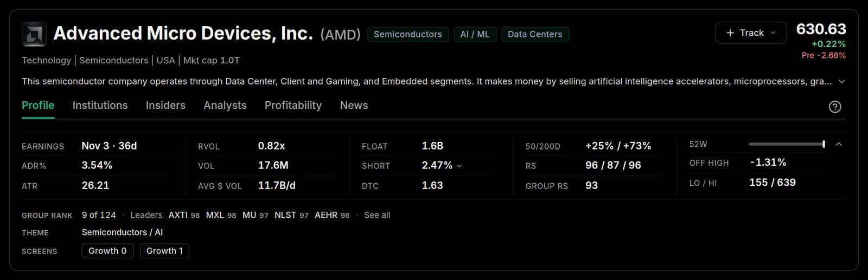868x280 pixels.
Task: Click the group rank 9 of 124
Action: coord(99,215)
